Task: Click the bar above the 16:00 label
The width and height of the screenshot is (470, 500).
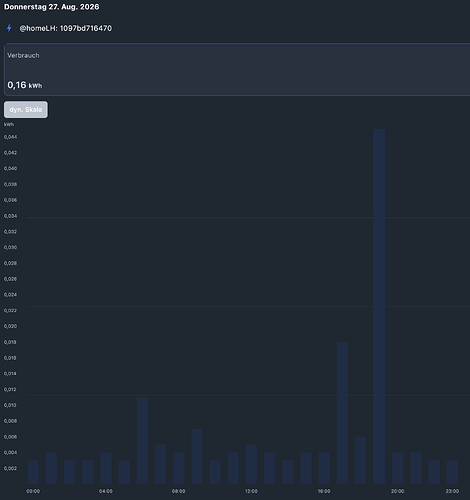Action: [324, 468]
